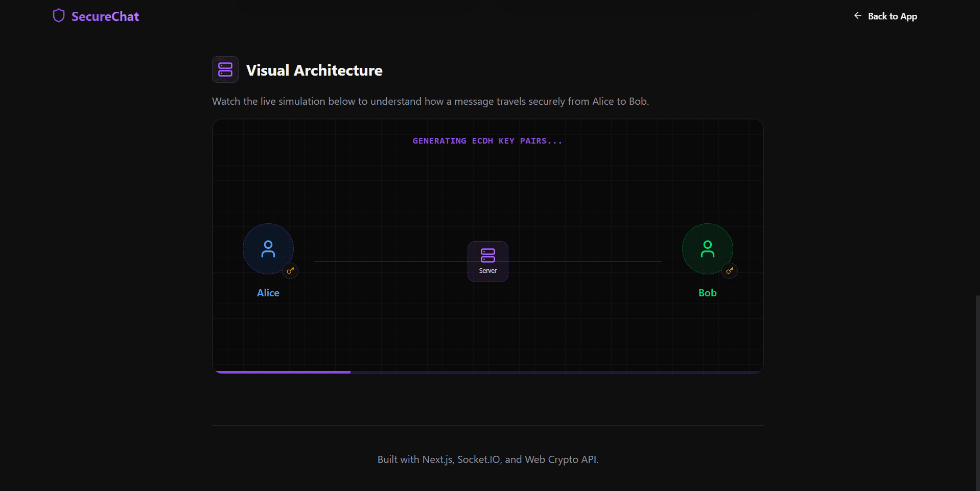Click the key badge on Alice's avatar
Viewport: 980px width, 491px height.
coord(290,271)
